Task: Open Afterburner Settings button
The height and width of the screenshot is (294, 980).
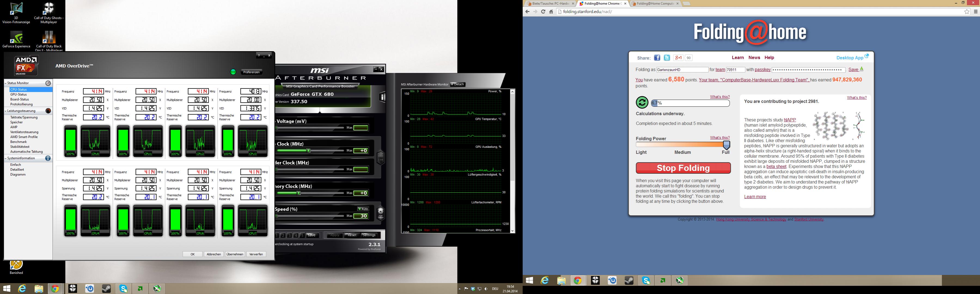Action: coord(369,235)
